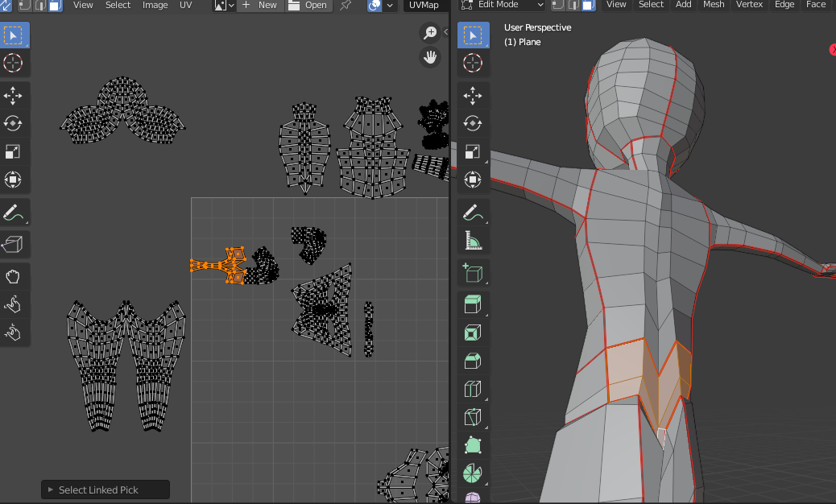
Task: Click the Measure tool in 3D viewport
Action: [x=473, y=241]
